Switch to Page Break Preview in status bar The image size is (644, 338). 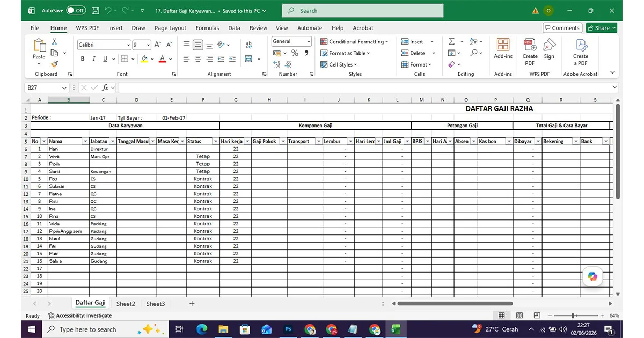tap(537, 315)
